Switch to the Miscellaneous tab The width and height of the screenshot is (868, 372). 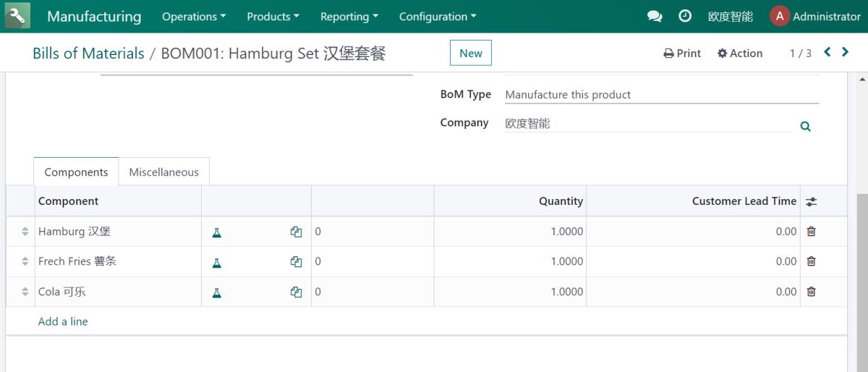(x=163, y=172)
